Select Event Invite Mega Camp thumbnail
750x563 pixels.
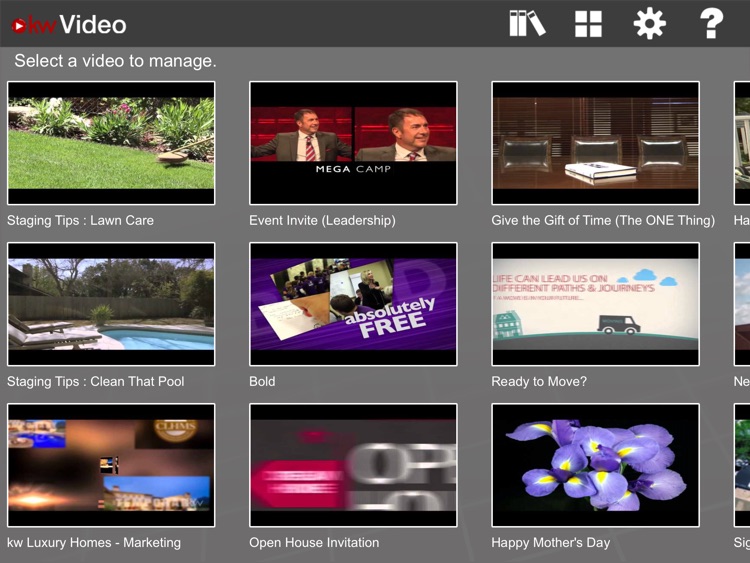tap(353, 143)
